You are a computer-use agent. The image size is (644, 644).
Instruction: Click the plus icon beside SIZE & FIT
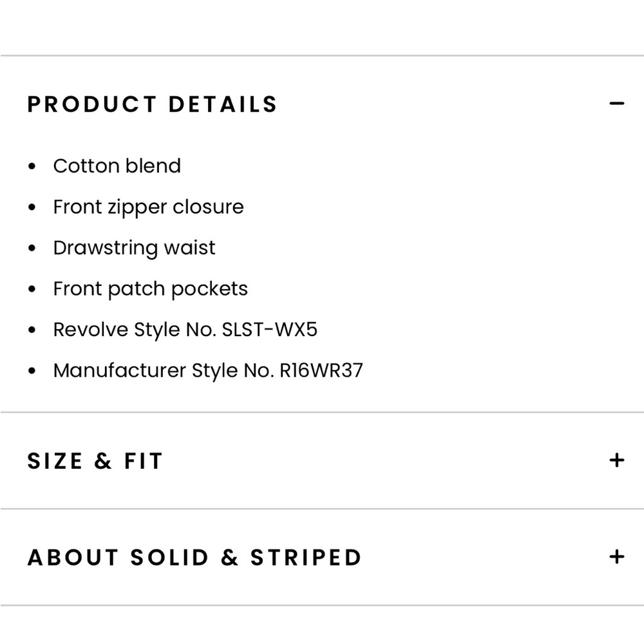[x=617, y=460]
